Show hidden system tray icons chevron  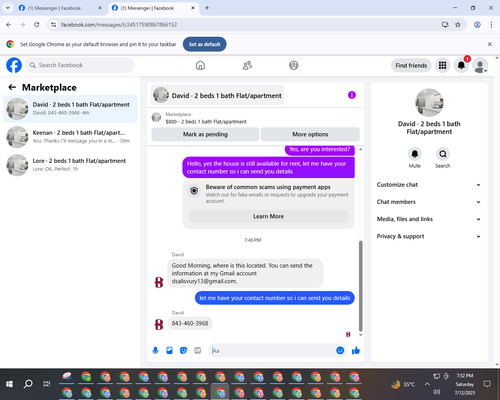(x=427, y=384)
